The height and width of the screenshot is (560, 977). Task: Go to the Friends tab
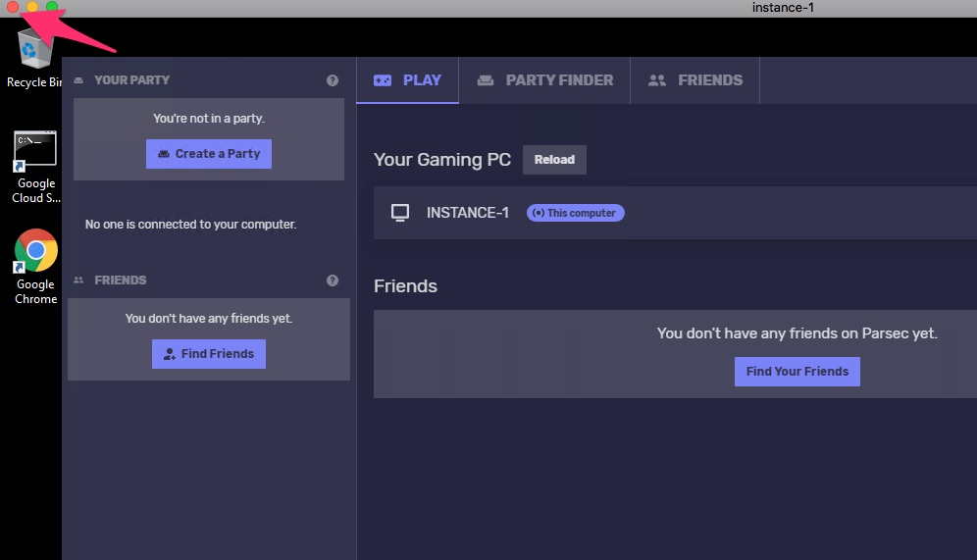pyautogui.click(x=695, y=80)
